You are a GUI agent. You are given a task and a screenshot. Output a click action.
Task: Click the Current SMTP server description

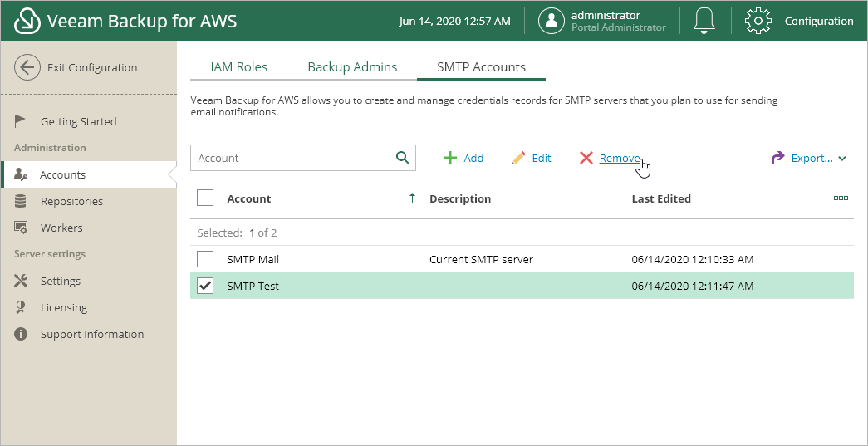481,259
